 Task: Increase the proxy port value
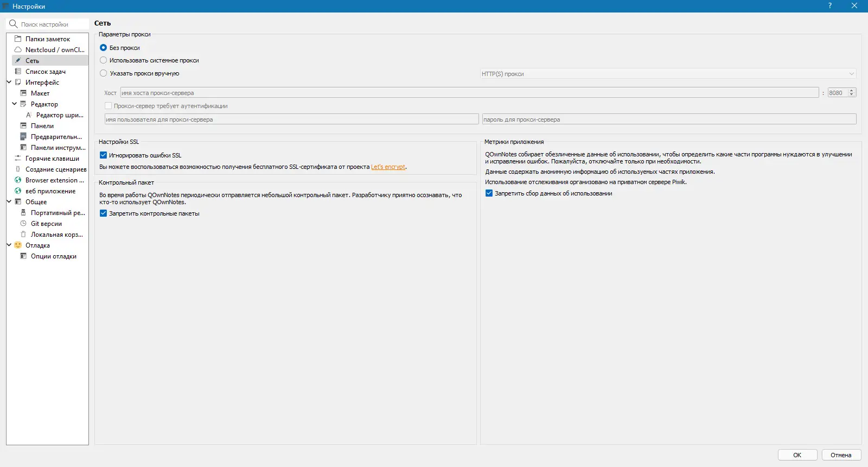852,91
